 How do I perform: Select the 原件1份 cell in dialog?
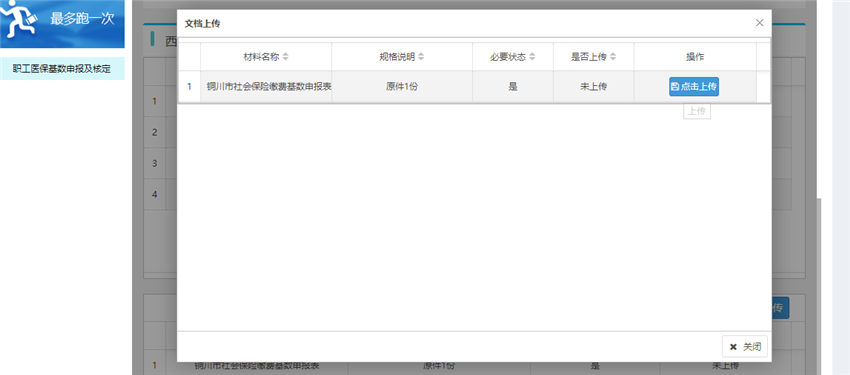coord(402,87)
